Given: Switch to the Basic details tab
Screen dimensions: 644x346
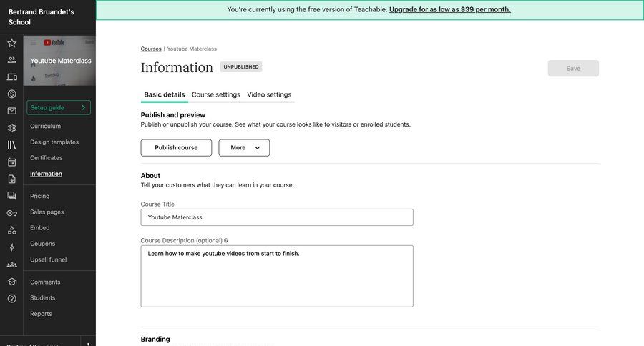Looking at the screenshot, I should pyautogui.click(x=165, y=94).
